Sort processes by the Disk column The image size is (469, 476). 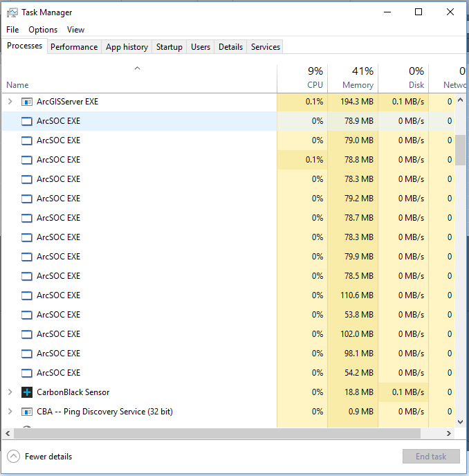[403, 78]
